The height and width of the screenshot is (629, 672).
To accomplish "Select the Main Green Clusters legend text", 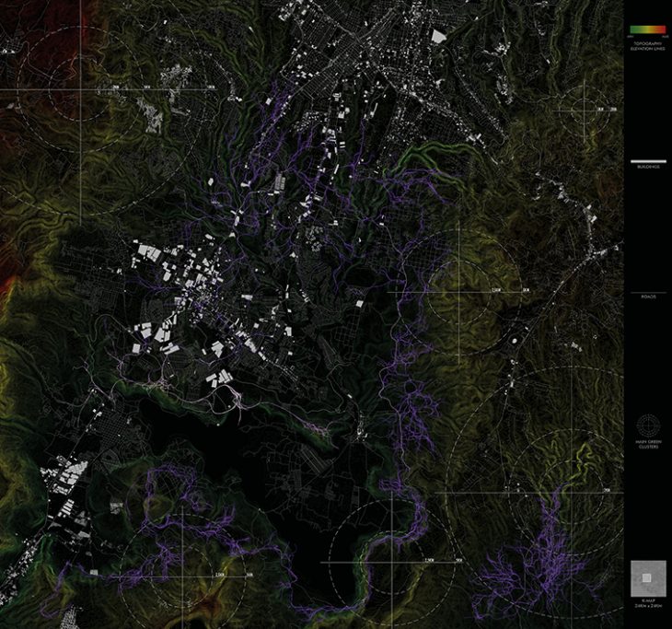I will pos(647,443).
